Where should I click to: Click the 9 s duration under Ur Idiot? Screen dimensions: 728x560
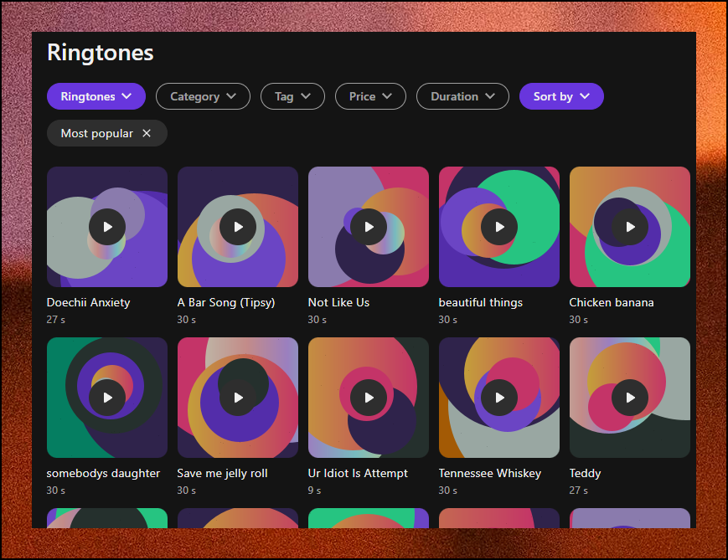[x=314, y=491]
